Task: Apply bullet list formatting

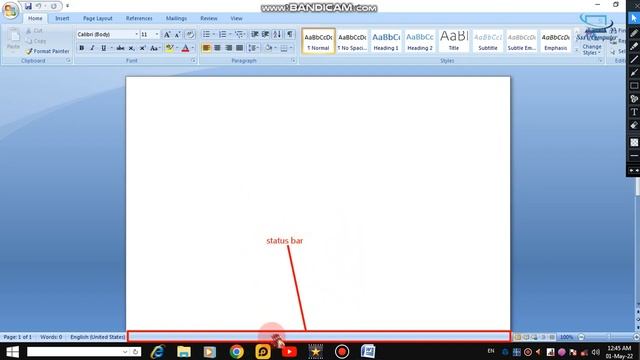Action: click(207, 34)
